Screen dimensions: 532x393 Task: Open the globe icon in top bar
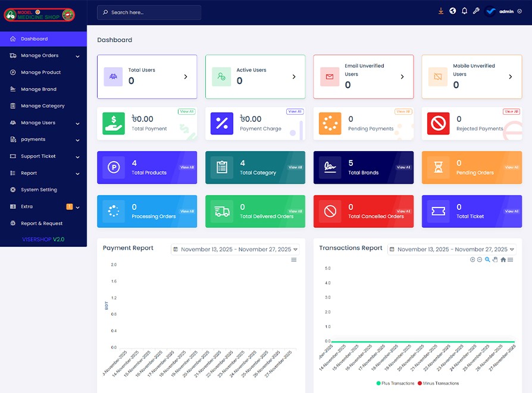tap(453, 11)
